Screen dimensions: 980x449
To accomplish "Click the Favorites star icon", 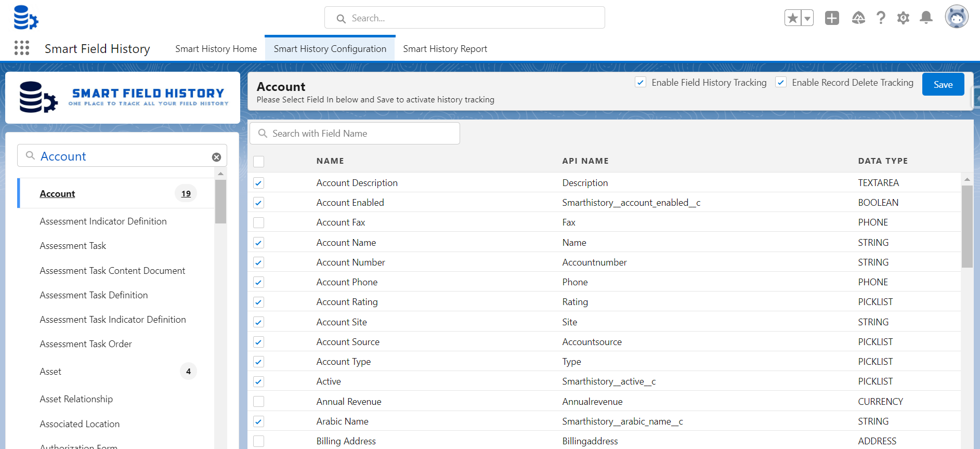I will coord(792,18).
